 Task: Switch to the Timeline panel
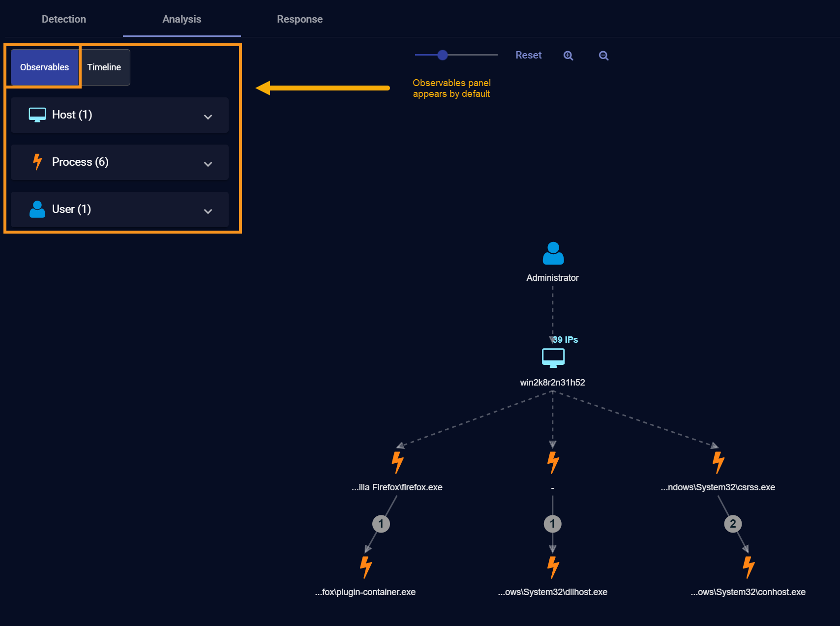[104, 67]
